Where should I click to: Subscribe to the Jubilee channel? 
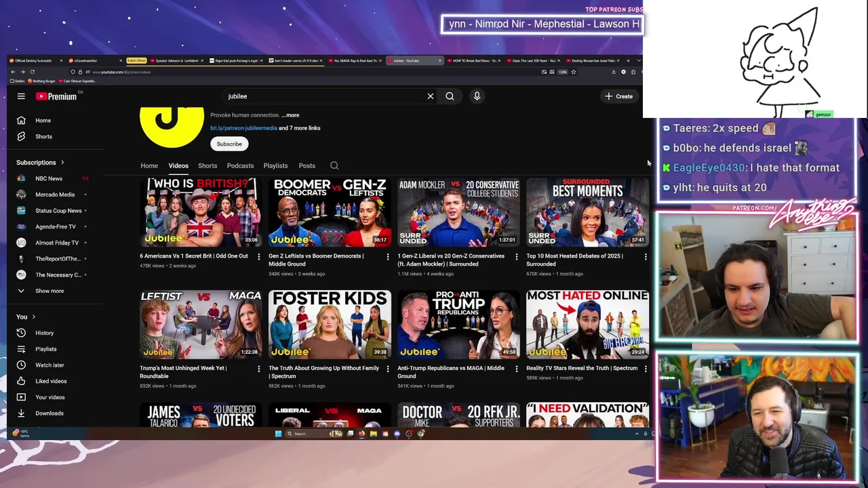(x=229, y=144)
